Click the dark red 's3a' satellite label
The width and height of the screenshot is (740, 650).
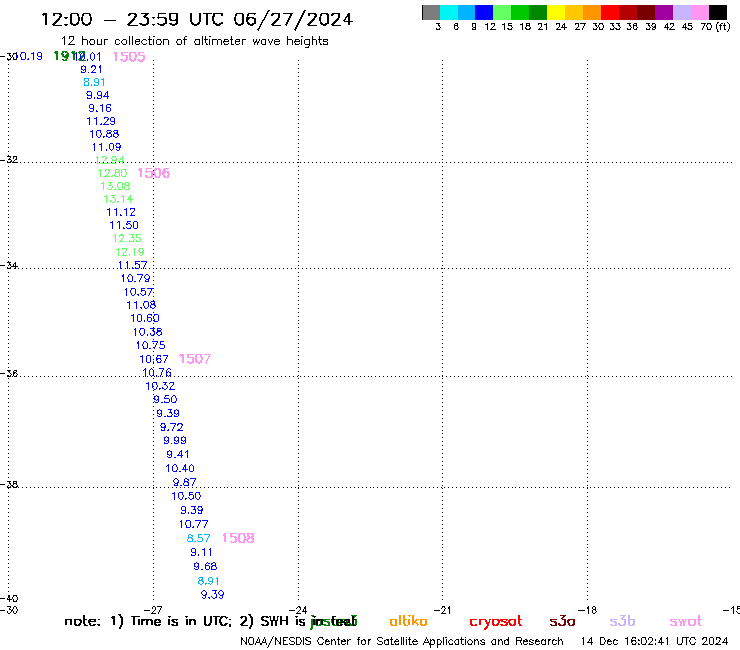[562, 621]
